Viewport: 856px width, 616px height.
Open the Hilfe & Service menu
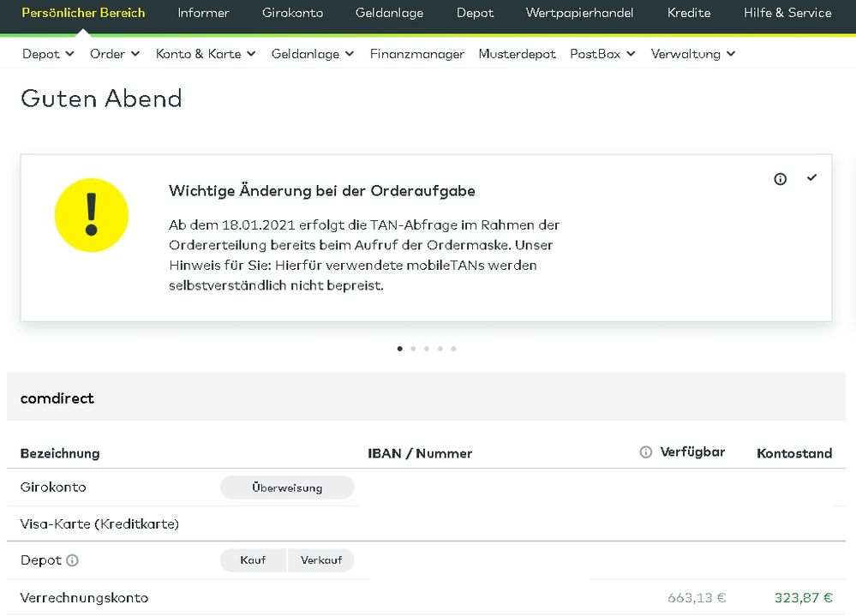click(x=787, y=13)
